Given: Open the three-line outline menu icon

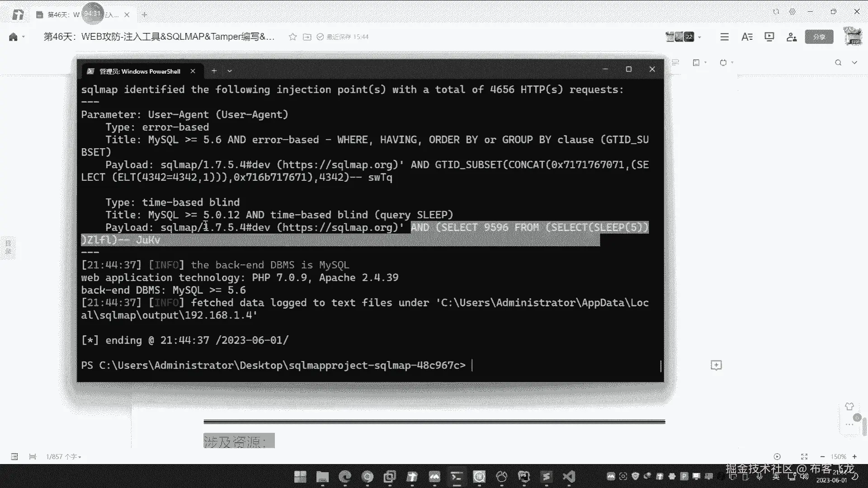Looking at the screenshot, I should pyautogui.click(x=724, y=37).
